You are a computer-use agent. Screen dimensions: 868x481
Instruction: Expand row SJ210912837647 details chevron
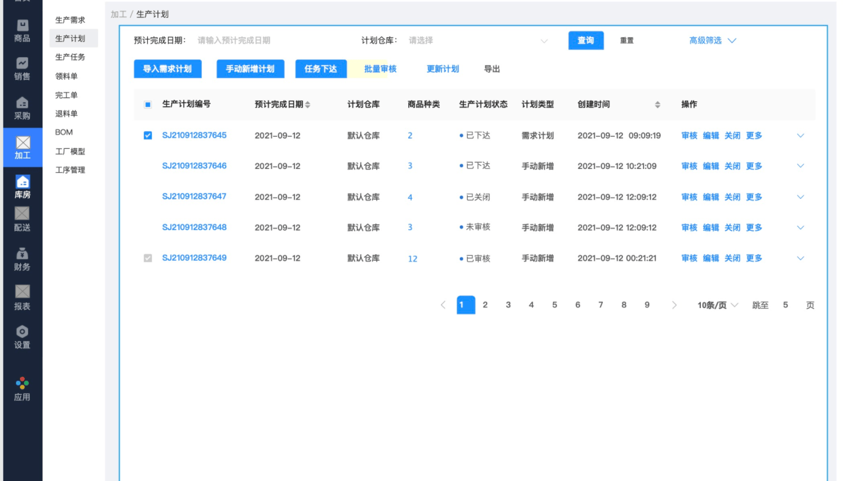click(800, 197)
